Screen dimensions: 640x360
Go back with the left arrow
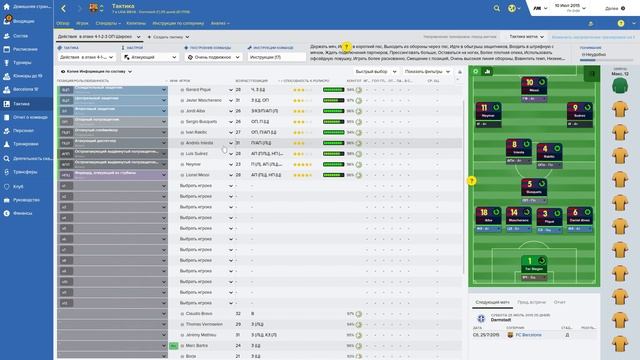coord(64,8)
